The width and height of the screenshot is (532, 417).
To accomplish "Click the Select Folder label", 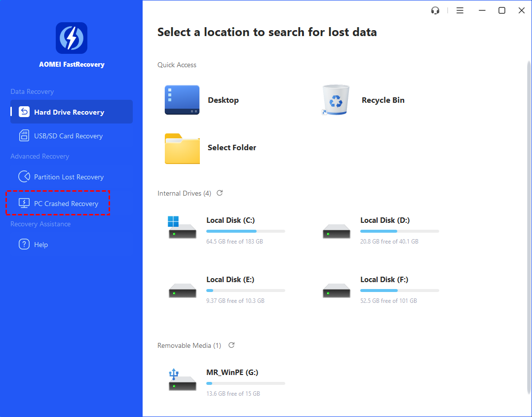I will (x=232, y=147).
